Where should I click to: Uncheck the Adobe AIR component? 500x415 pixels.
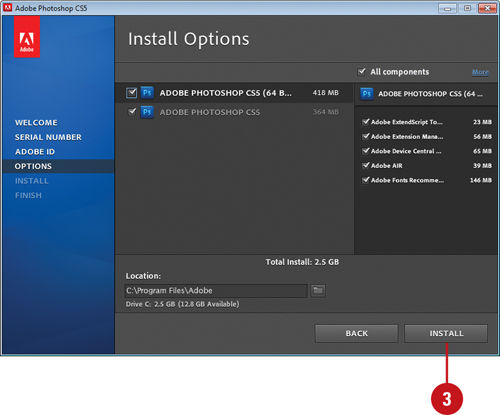coord(366,165)
